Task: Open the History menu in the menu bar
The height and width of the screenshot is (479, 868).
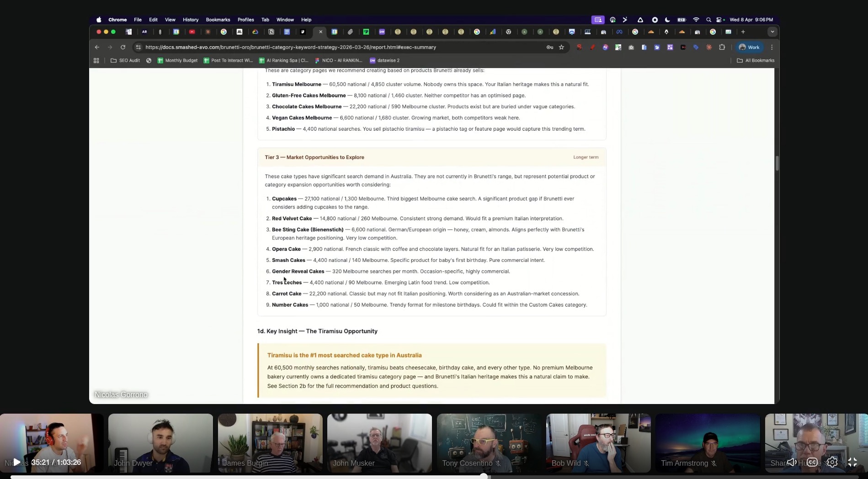Action: pos(190,20)
